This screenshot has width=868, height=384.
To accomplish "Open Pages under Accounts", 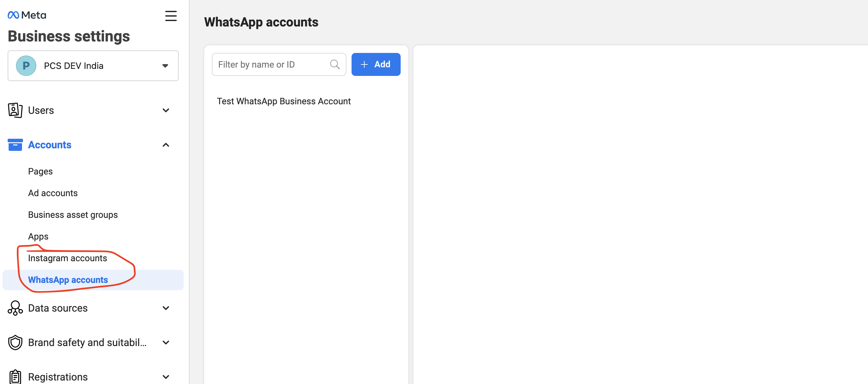I will coord(41,172).
